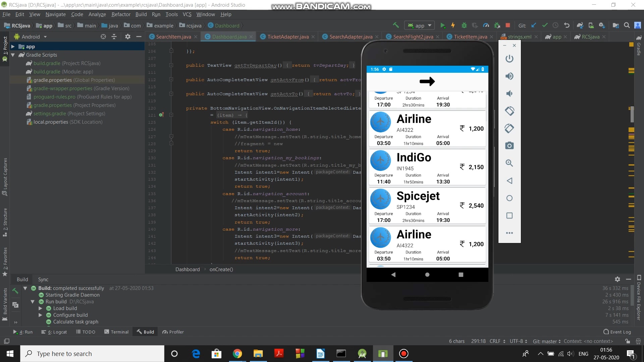644x362 pixels.
Task: Click the Make Project hammer icon
Action: [x=396, y=25]
